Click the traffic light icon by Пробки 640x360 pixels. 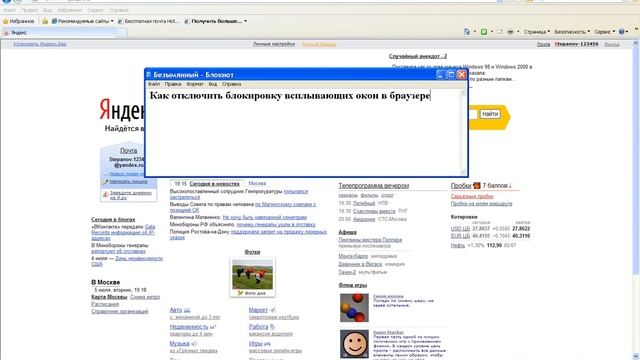point(477,185)
